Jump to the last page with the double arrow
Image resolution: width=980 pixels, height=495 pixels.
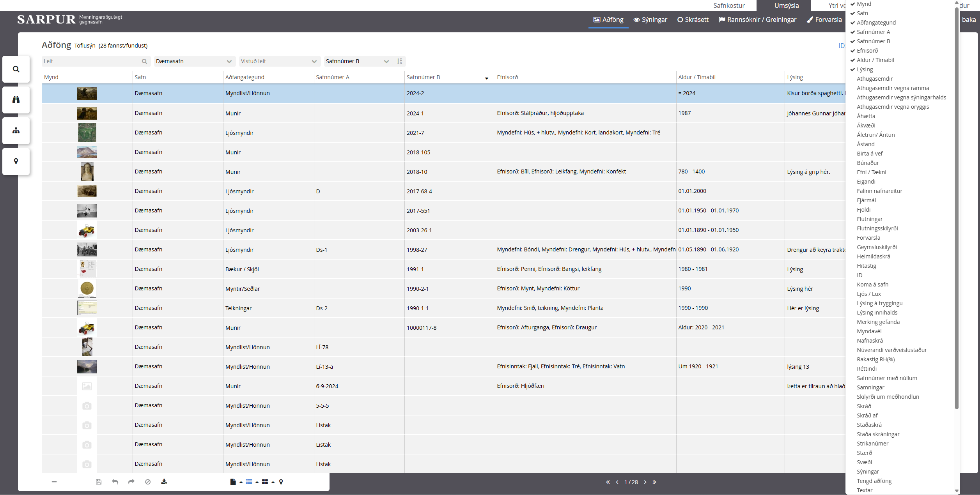pyautogui.click(x=654, y=482)
